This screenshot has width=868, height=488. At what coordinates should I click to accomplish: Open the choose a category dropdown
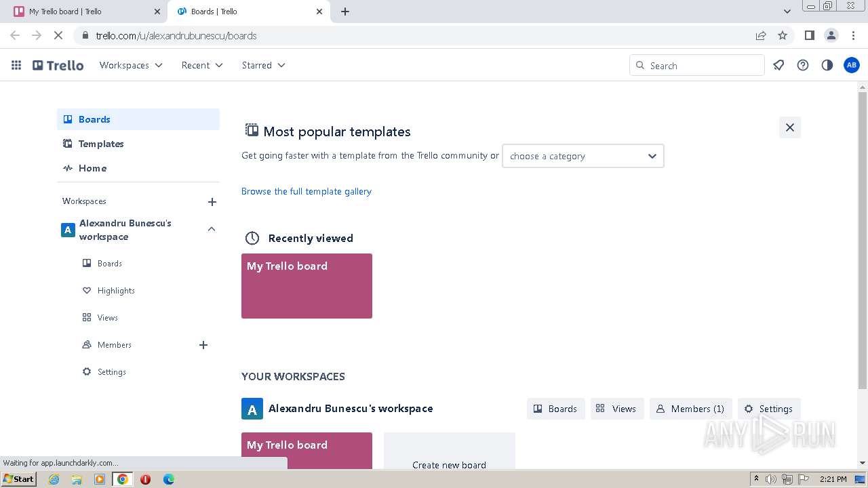(x=583, y=156)
